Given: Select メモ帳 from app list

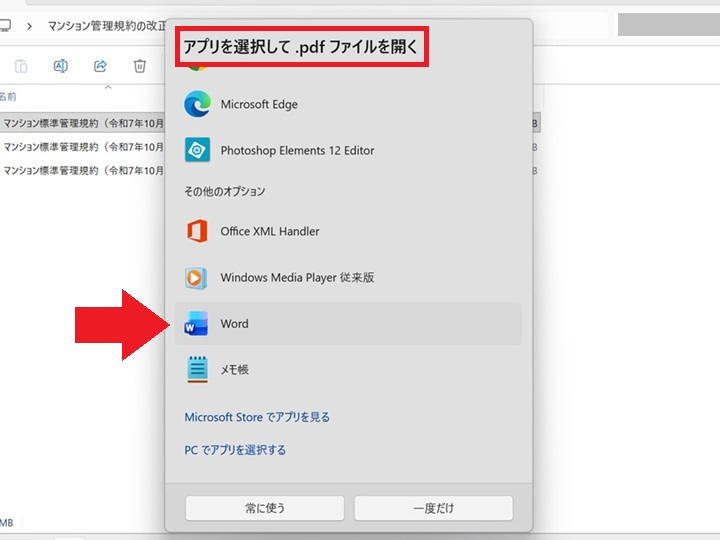Looking at the screenshot, I should click(348, 369).
